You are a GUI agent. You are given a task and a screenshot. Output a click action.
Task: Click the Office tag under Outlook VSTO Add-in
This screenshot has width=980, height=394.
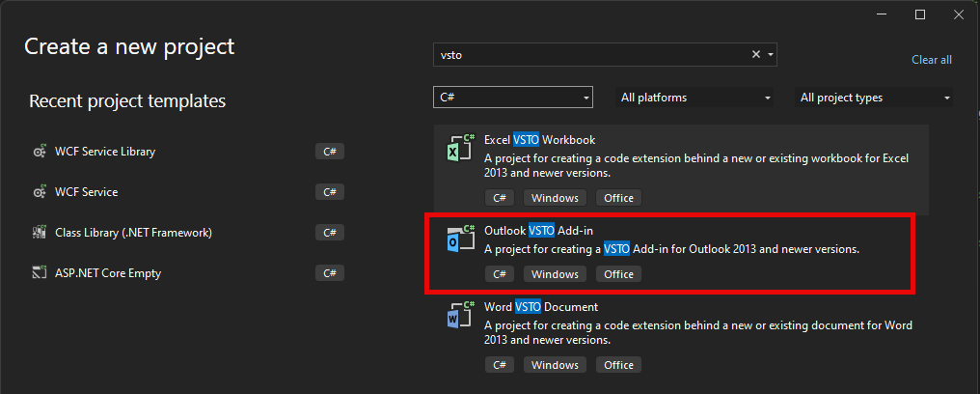point(618,274)
